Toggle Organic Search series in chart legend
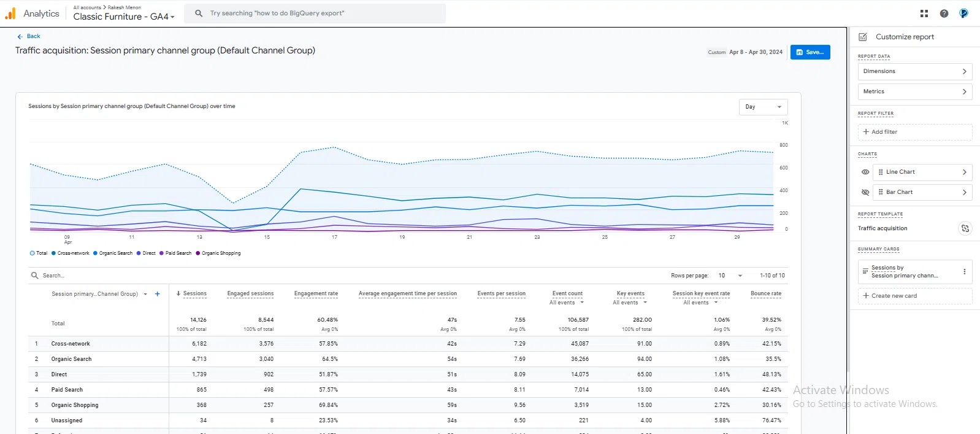Image resolution: width=980 pixels, height=434 pixels. pyautogui.click(x=115, y=253)
